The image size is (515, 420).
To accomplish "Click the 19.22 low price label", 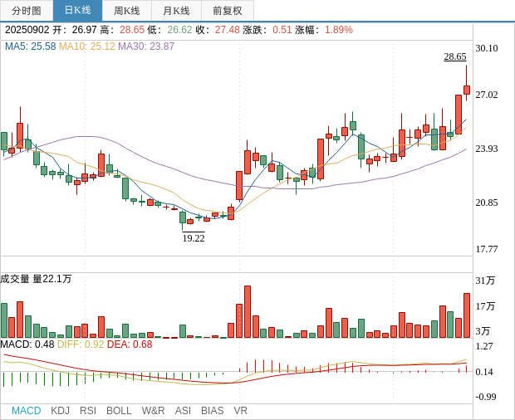I will coord(194,238).
